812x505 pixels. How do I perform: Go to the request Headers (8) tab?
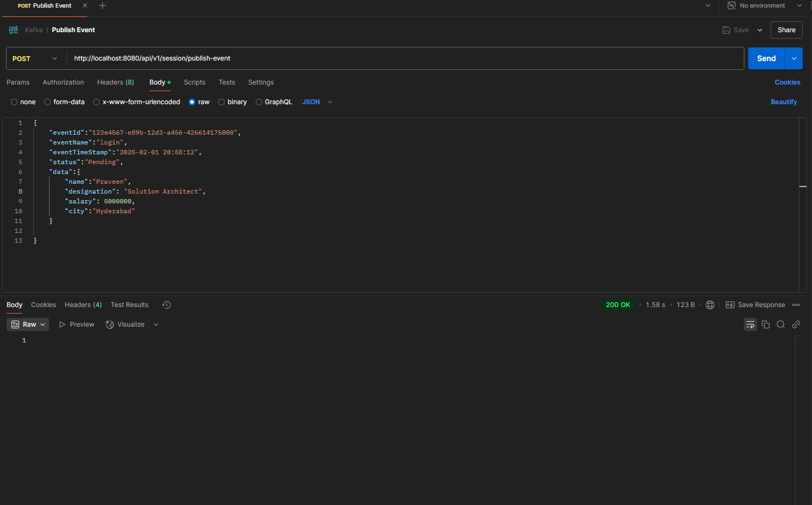(x=116, y=82)
